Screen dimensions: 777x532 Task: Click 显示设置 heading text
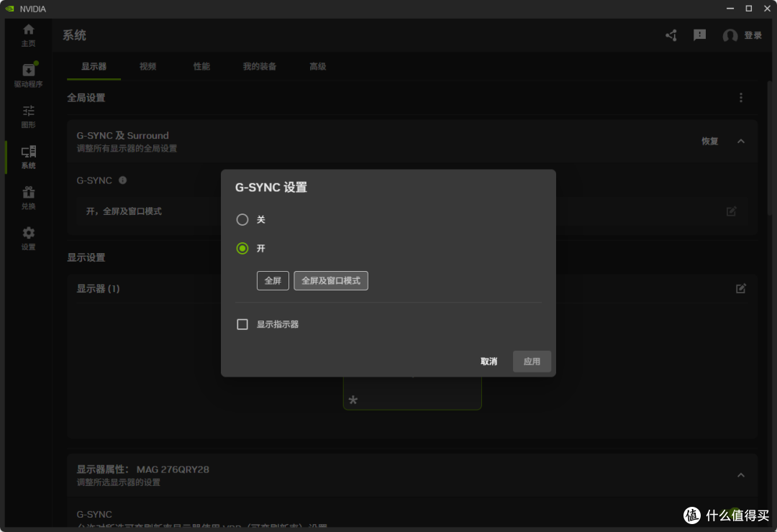(x=86, y=257)
